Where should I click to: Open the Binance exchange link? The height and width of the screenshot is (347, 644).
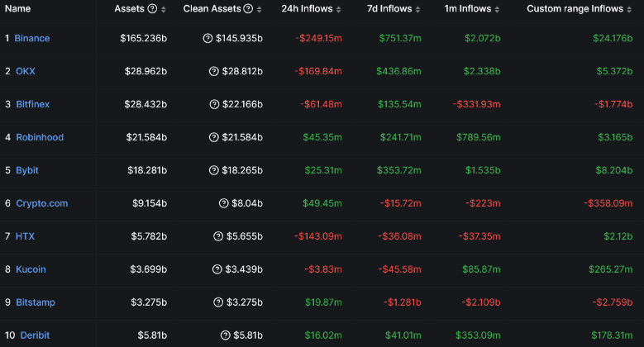pos(31,38)
